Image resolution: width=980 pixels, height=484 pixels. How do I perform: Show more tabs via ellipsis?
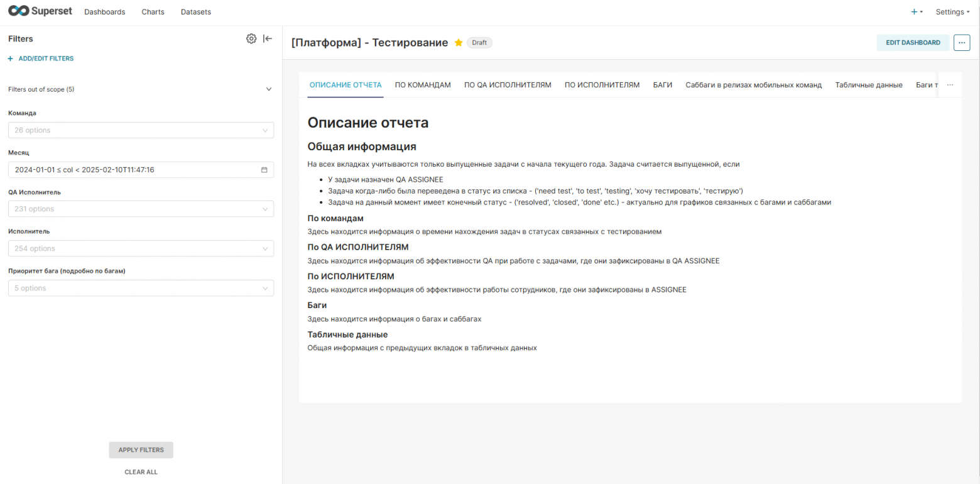(x=950, y=85)
